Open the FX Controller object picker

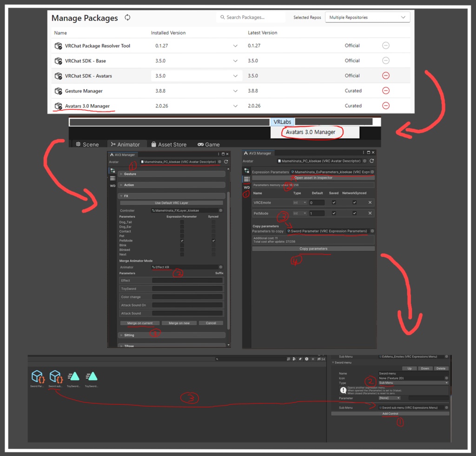(x=221, y=210)
